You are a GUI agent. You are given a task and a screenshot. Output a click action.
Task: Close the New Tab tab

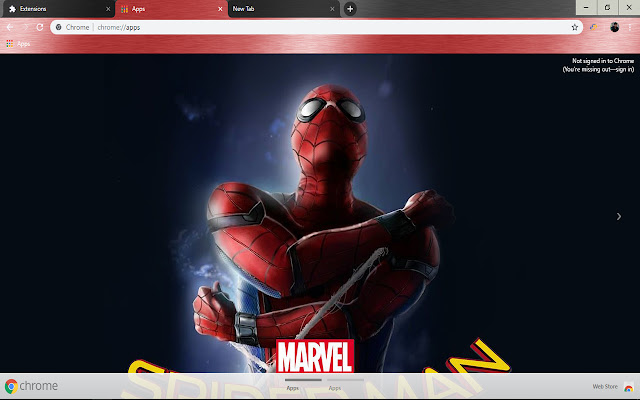click(x=332, y=9)
